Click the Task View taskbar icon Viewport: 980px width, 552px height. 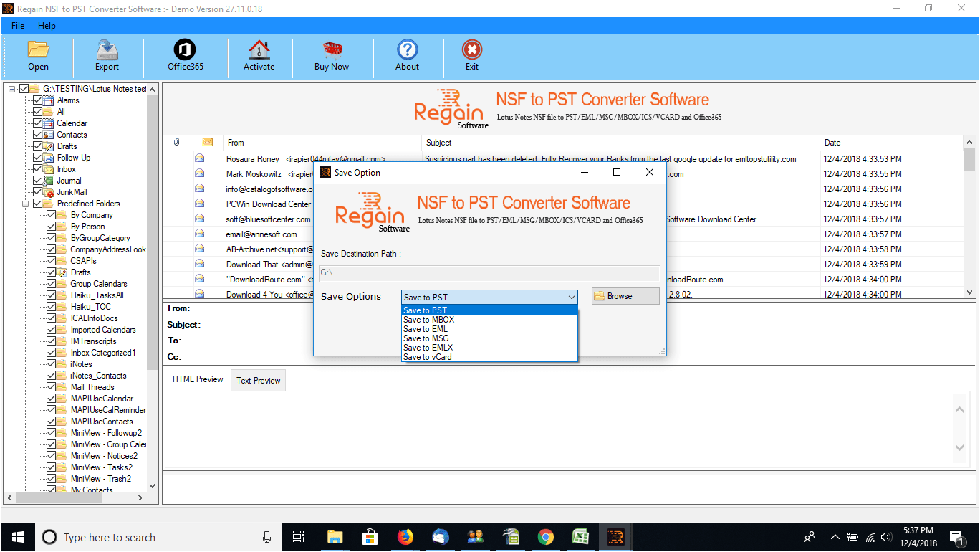tap(299, 537)
